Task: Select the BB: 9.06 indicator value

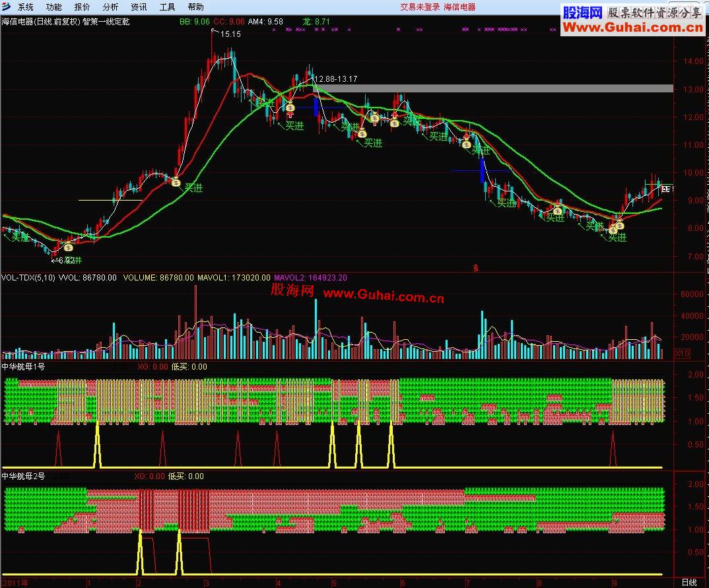Action: pos(195,21)
